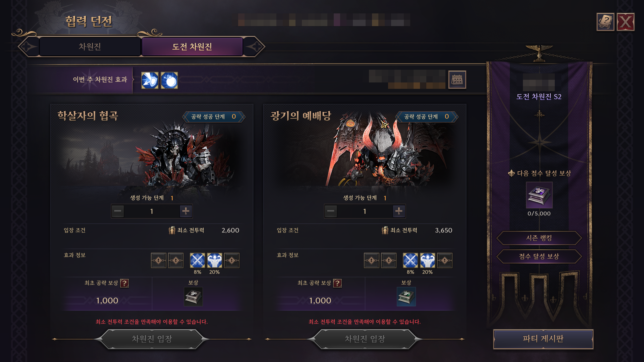
Task: Click the 파티 게시판 button
Action: [x=543, y=339]
